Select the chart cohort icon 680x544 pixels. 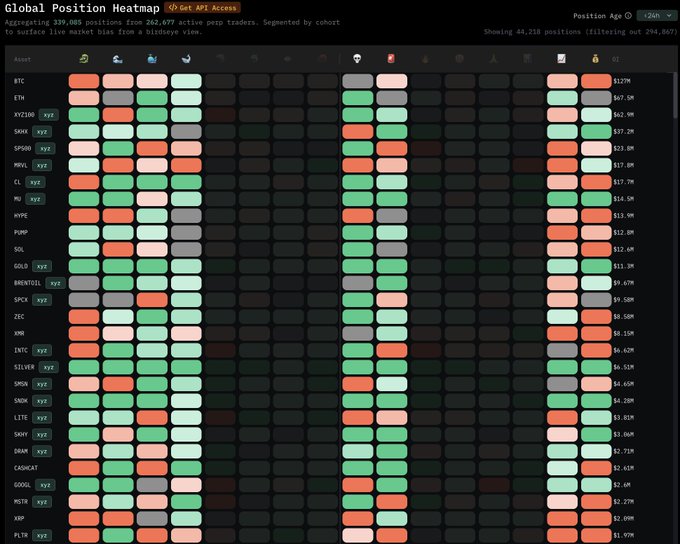click(x=562, y=59)
